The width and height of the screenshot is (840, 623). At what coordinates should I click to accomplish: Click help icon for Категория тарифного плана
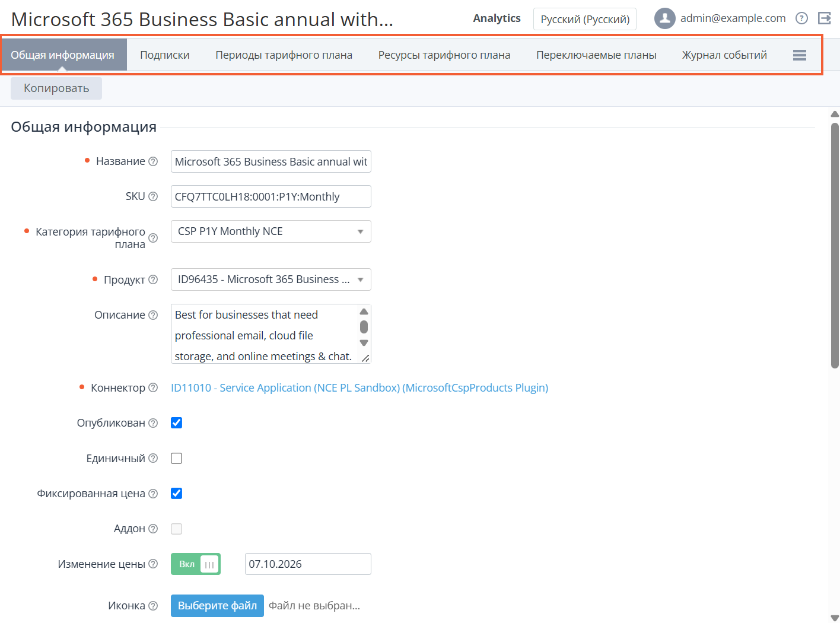[x=153, y=238]
